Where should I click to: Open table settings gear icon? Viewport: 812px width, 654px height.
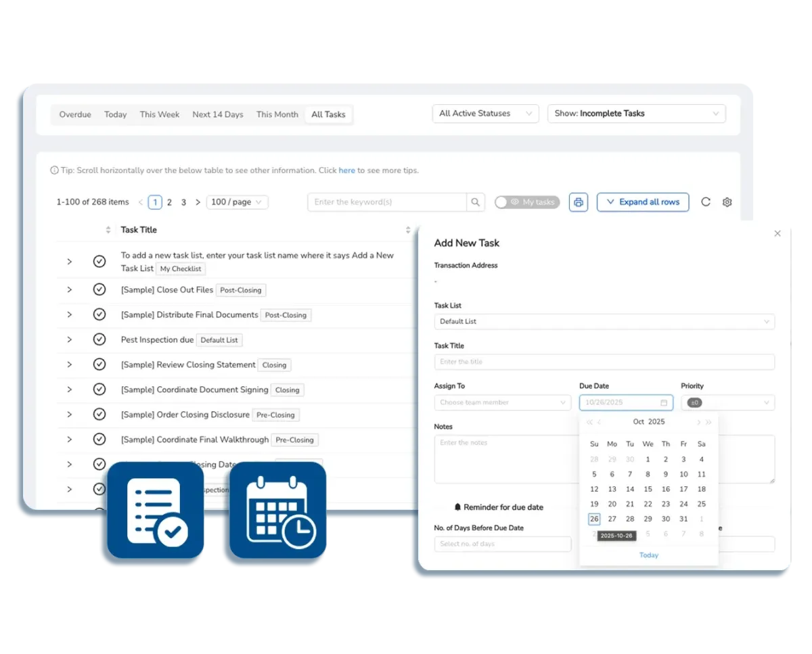click(727, 202)
